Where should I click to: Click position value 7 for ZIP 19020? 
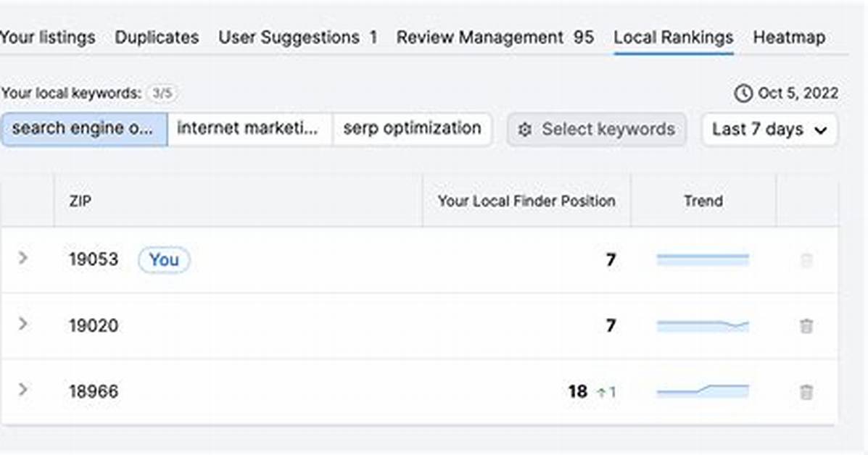611,325
